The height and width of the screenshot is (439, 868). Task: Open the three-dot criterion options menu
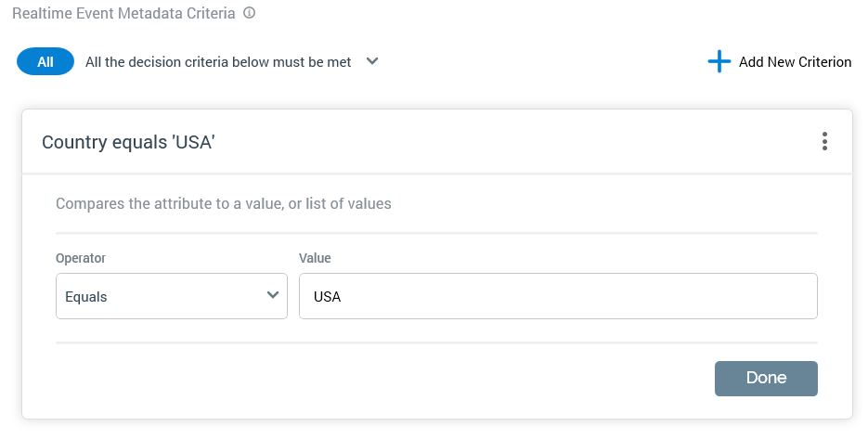(x=824, y=142)
